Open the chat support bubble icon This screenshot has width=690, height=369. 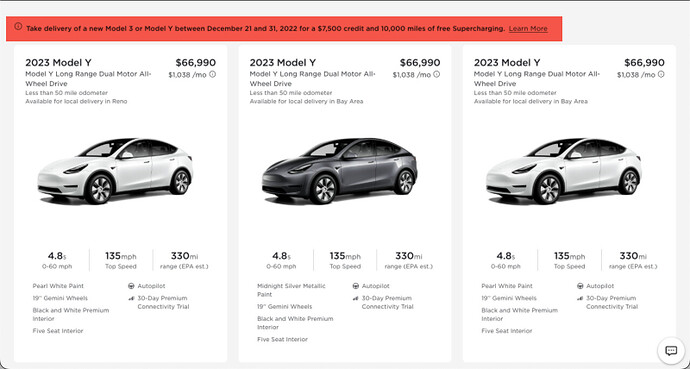(671, 351)
